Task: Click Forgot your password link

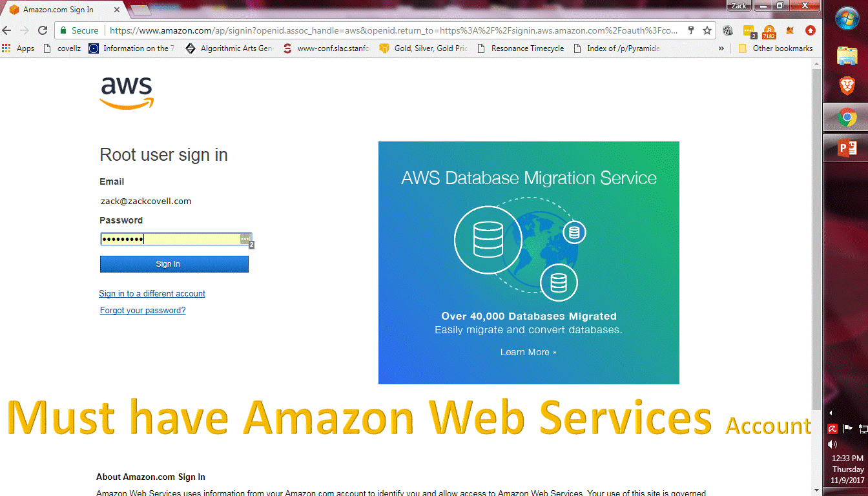Action: [143, 311]
